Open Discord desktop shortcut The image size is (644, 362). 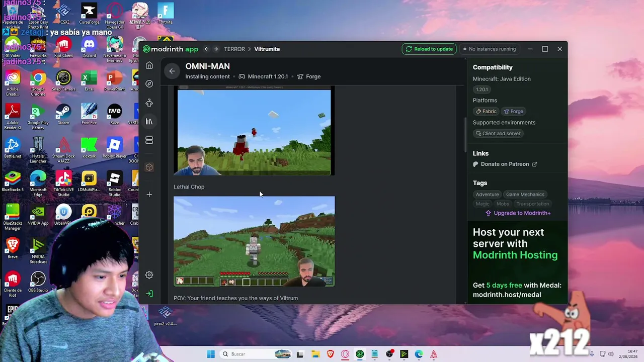(89, 48)
